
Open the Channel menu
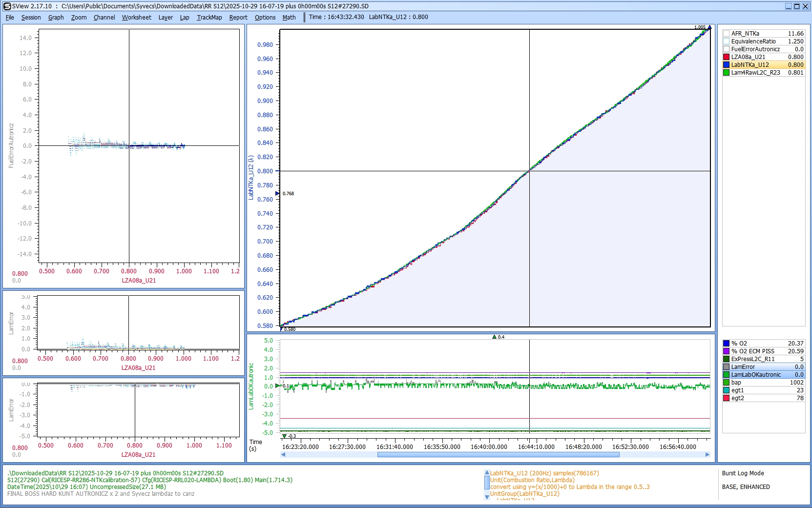coord(104,17)
